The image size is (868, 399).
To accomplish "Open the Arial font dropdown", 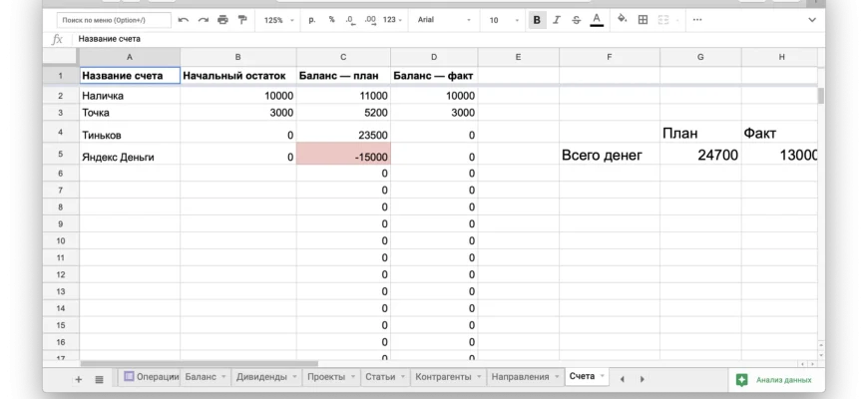I will coord(443,20).
